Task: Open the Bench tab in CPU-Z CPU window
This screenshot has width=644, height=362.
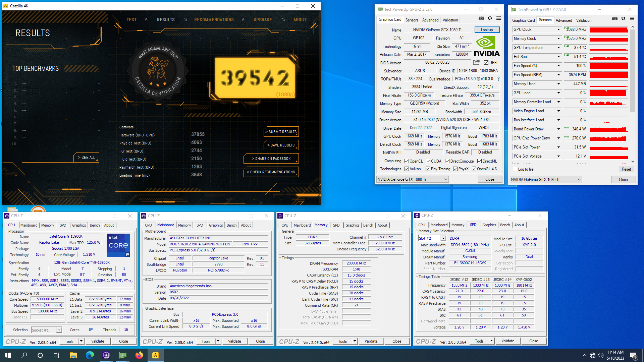Action: click(x=95, y=225)
